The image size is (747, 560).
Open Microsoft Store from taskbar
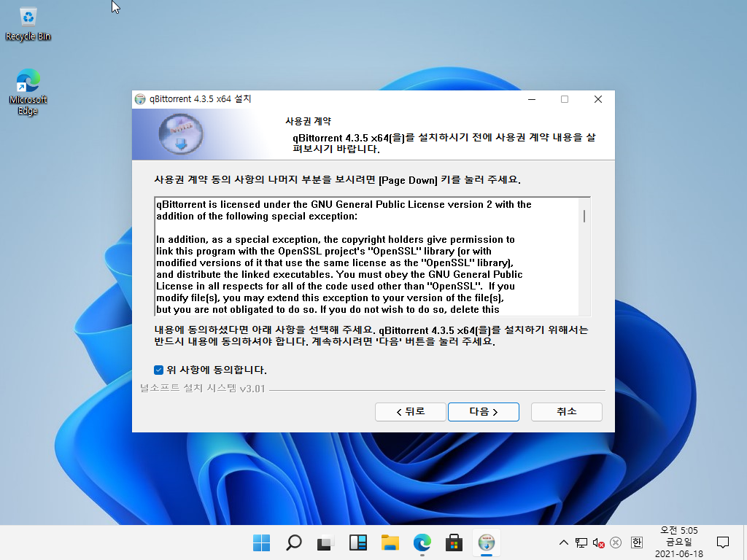(454, 542)
